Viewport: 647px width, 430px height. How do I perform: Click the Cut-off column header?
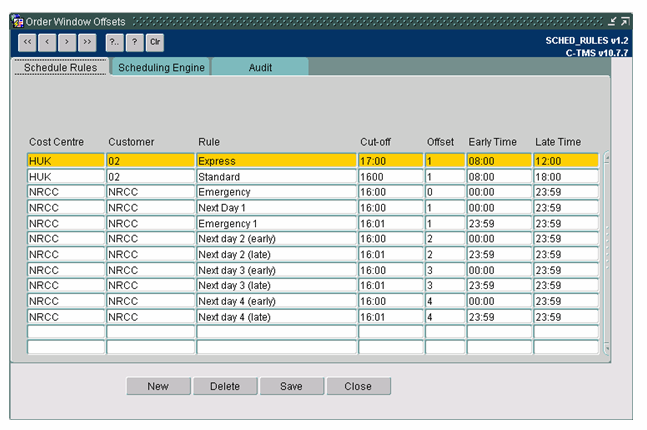375,142
